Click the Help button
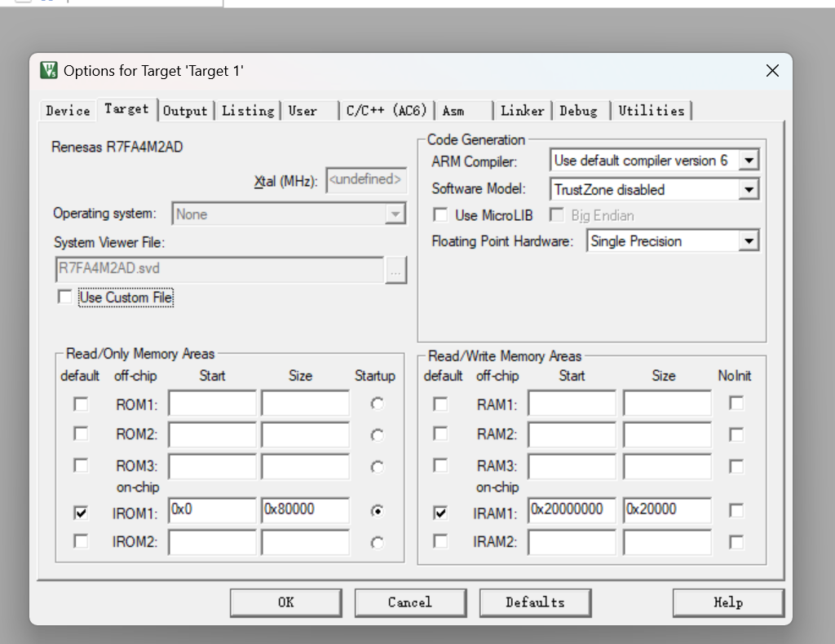 pos(728,602)
